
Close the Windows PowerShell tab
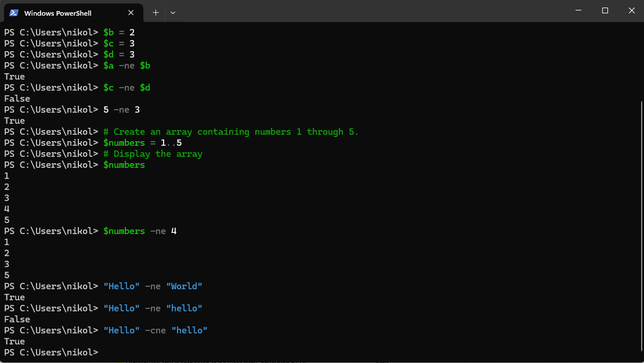pyautogui.click(x=131, y=13)
